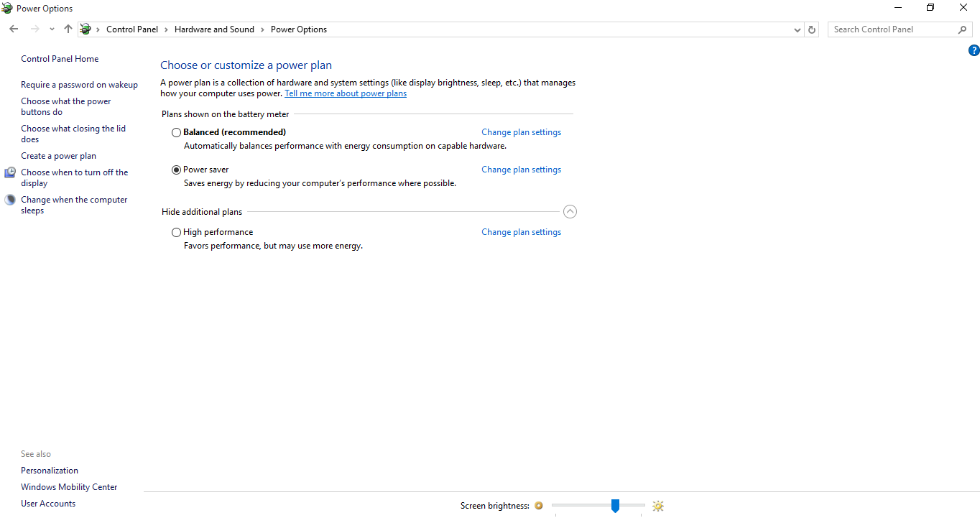Select the High performance plan
Image resolution: width=980 pixels, height=518 pixels.
[x=176, y=233]
